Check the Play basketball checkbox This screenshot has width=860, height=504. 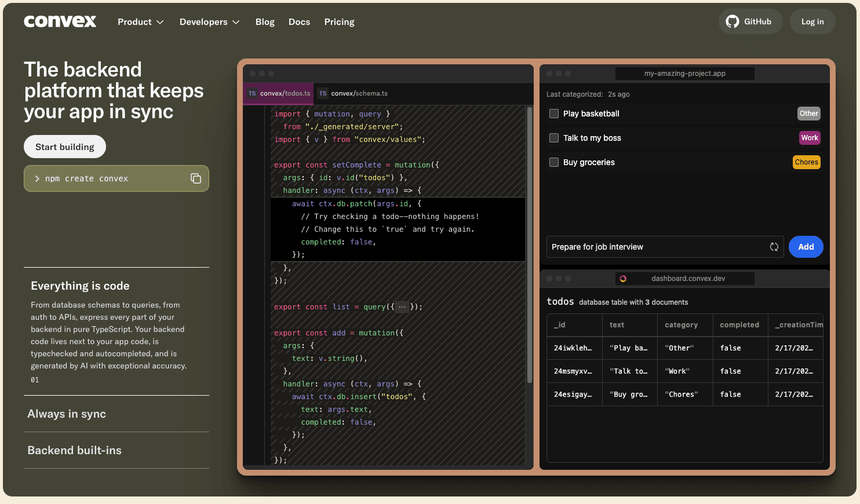coord(554,114)
